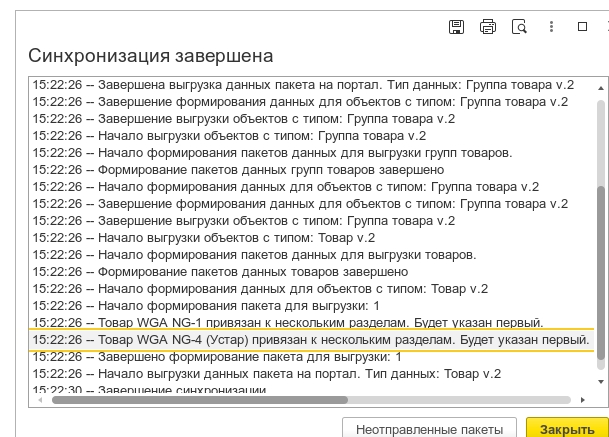Select line 'Начало выгрузки объектов с типом: Товар v.2'
Viewport: 609px width, 437px height.
[x=203, y=238]
